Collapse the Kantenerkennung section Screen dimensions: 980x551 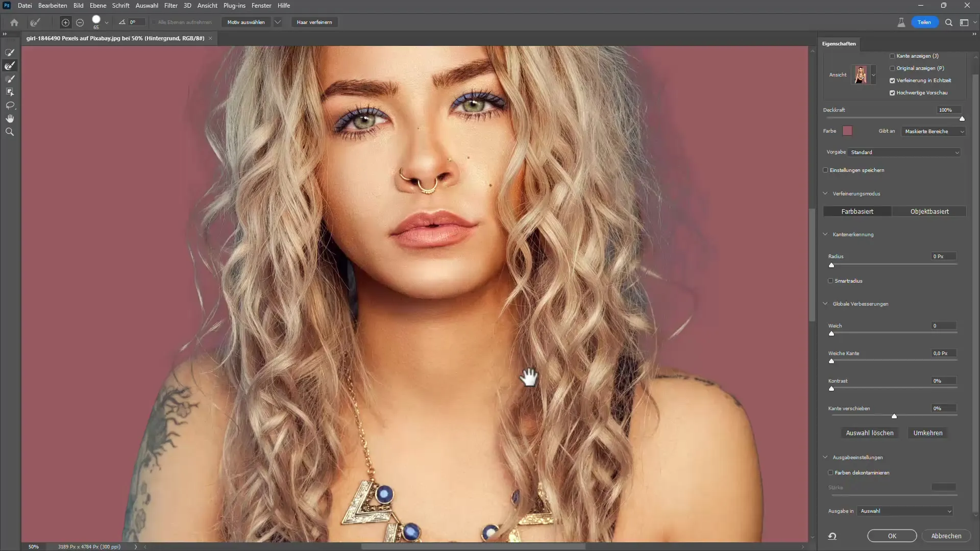click(825, 235)
